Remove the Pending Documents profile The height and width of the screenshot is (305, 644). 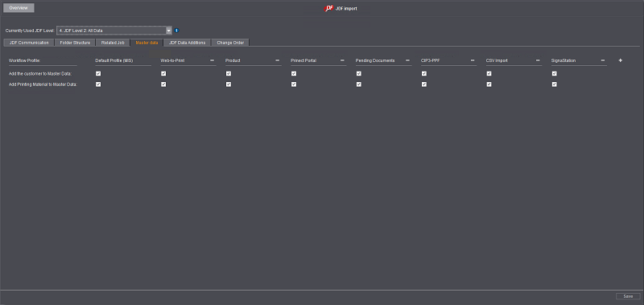coord(407,60)
